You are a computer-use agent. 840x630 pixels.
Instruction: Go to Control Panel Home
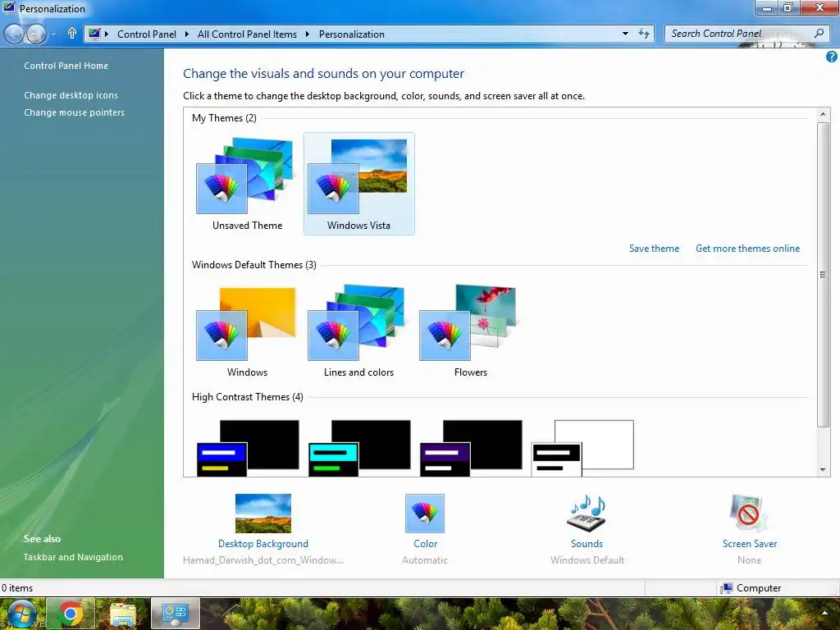point(66,66)
